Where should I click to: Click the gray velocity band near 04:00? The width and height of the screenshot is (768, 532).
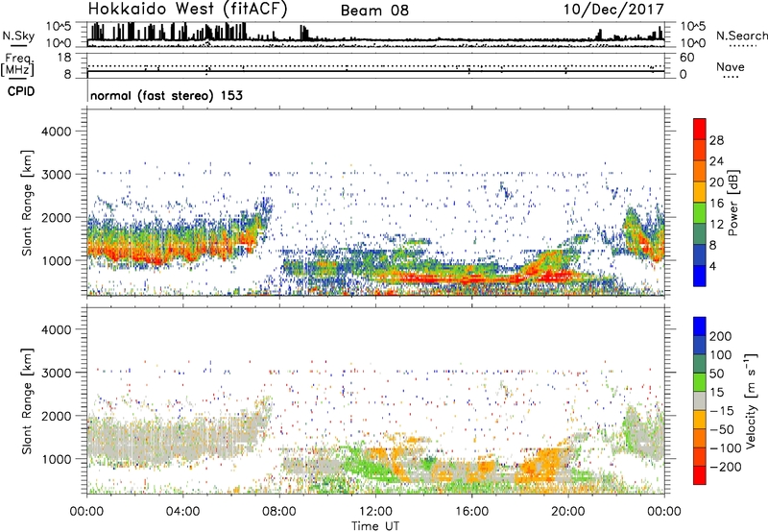pos(182,441)
